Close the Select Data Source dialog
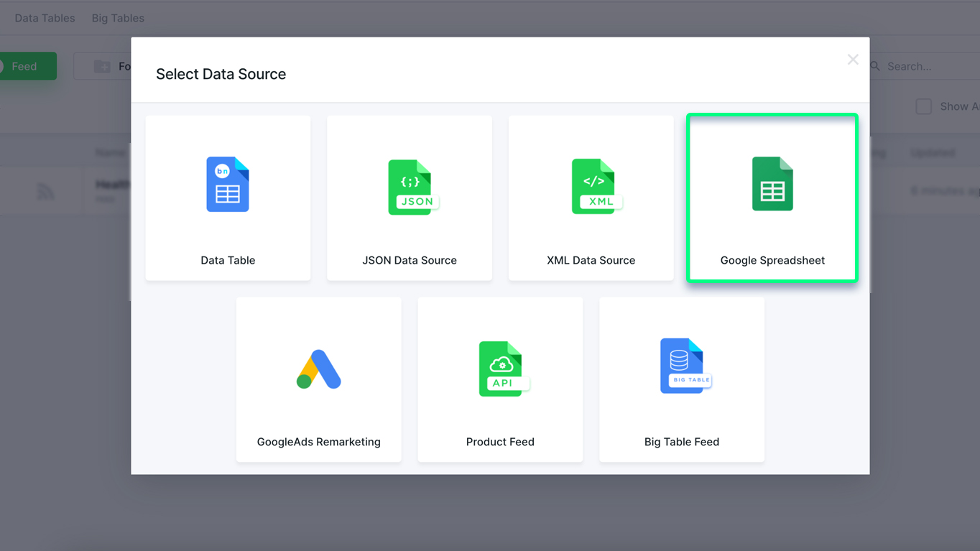The width and height of the screenshot is (980, 551). [x=853, y=60]
